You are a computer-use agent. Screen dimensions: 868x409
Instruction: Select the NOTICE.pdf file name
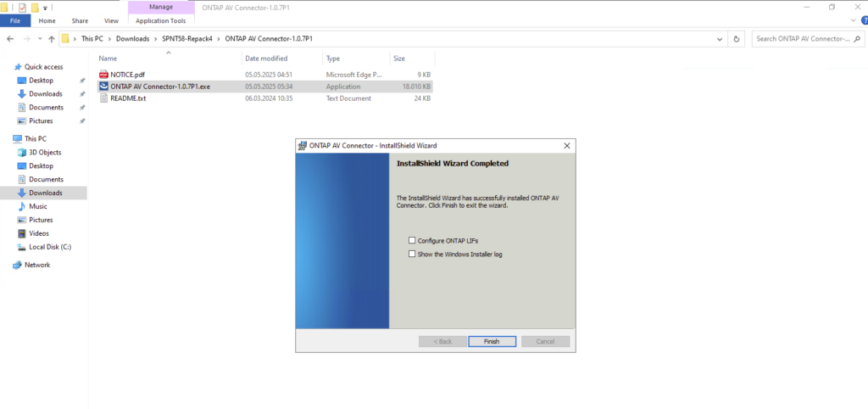[127, 75]
